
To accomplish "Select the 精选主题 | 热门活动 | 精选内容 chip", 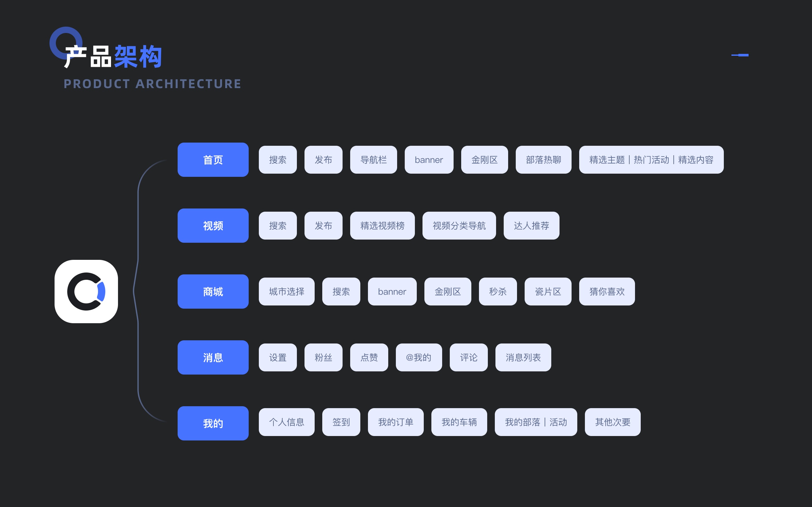I will point(651,160).
